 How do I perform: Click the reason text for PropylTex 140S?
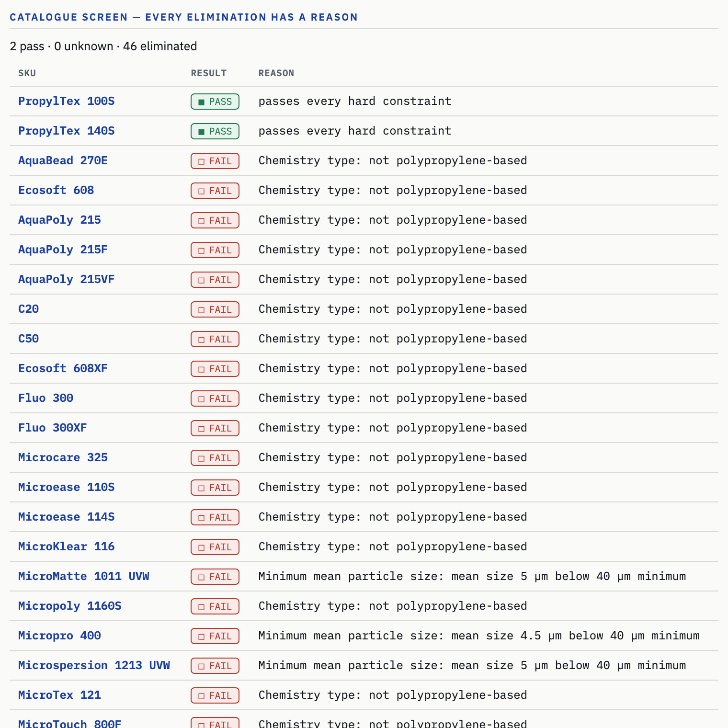coord(355,131)
